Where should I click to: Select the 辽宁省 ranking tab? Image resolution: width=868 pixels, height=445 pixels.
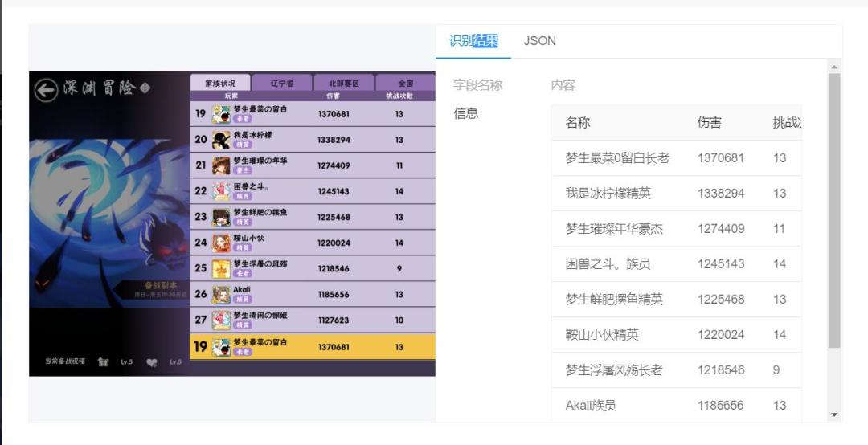(x=282, y=83)
